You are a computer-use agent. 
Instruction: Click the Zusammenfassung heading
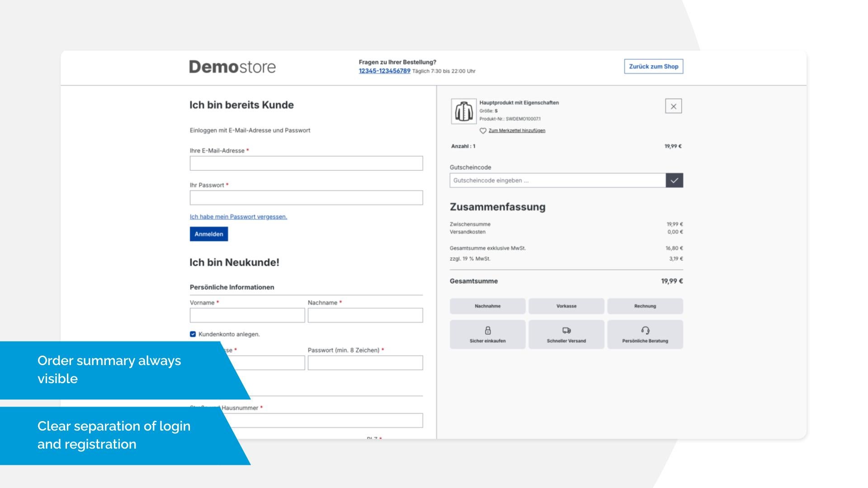point(498,207)
